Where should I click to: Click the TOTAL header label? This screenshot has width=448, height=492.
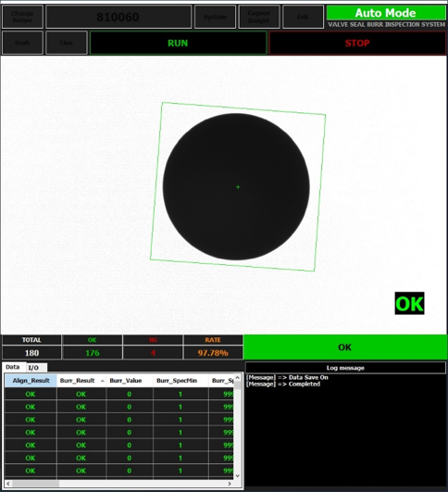point(31,340)
